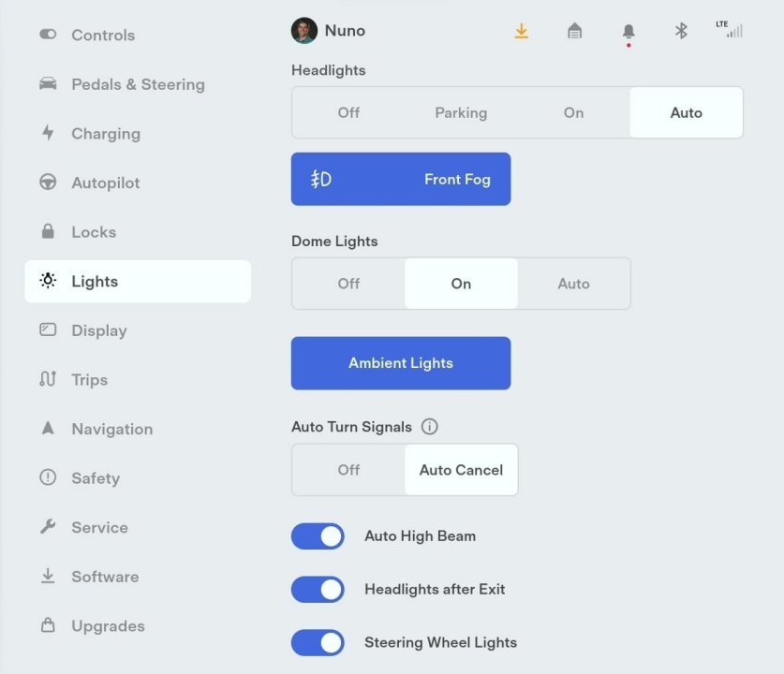784x674 pixels.
Task: Click the Locks padlock icon
Action: point(48,231)
